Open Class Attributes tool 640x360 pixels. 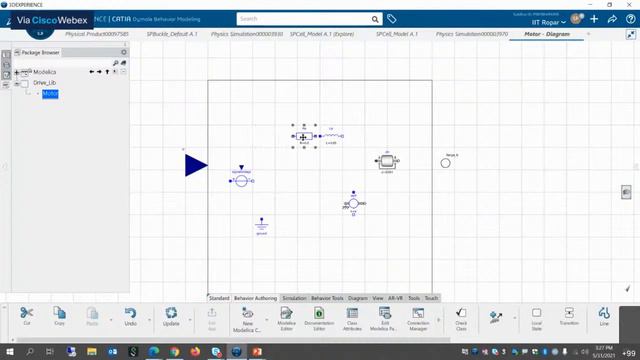352,313
